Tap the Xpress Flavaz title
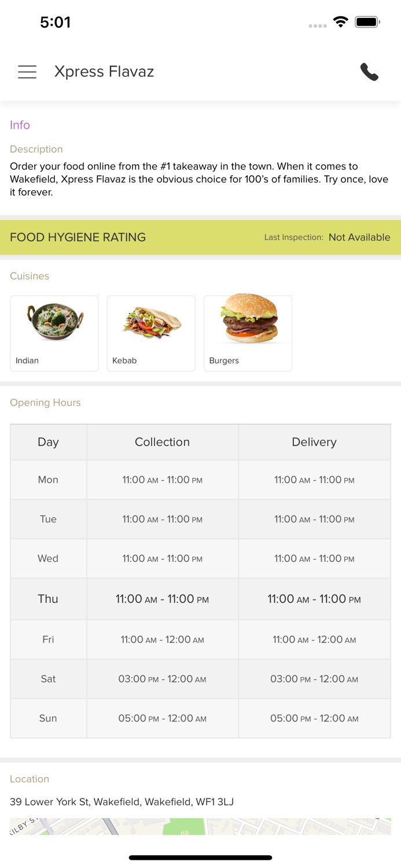The height and width of the screenshot is (868, 401). coord(104,72)
